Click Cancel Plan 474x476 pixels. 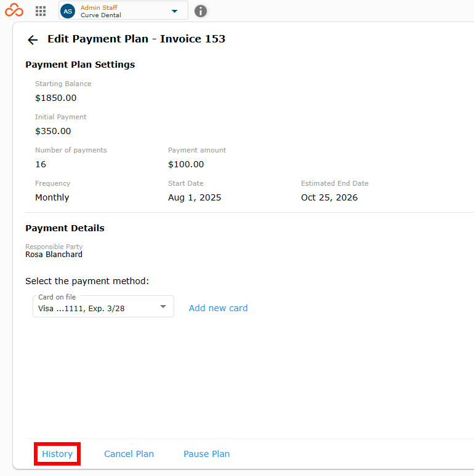tap(129, 454)
